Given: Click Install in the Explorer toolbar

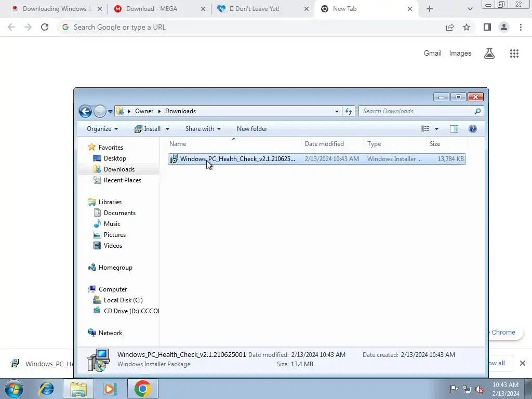Looking at the screenshot, I should coord(148,129).
